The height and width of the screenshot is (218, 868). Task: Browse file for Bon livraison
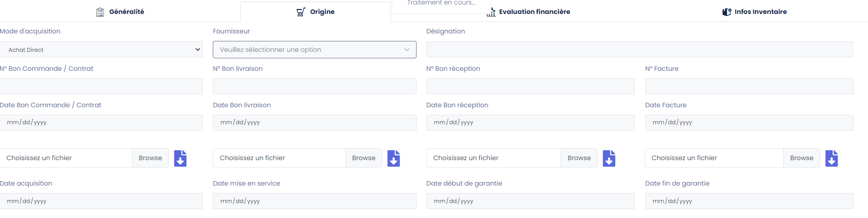[364, 158]
